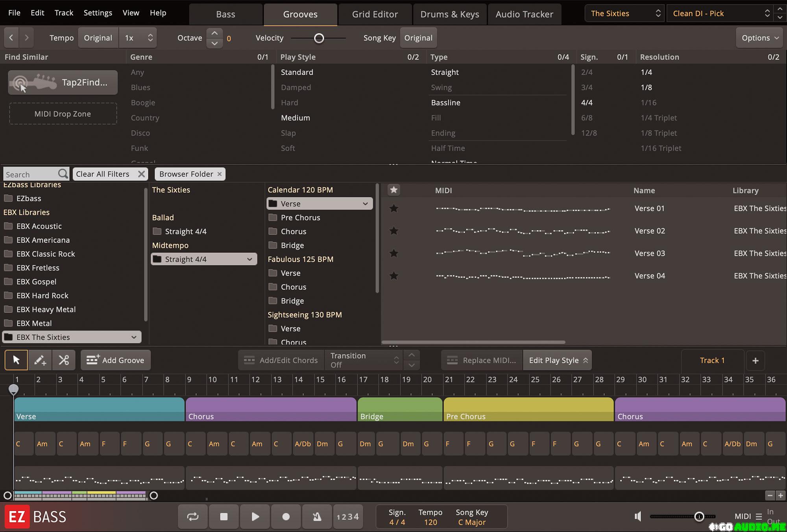Screen dimensions: 787x532
Task: Click Add Groove button
Action: [x=116, y=360]
